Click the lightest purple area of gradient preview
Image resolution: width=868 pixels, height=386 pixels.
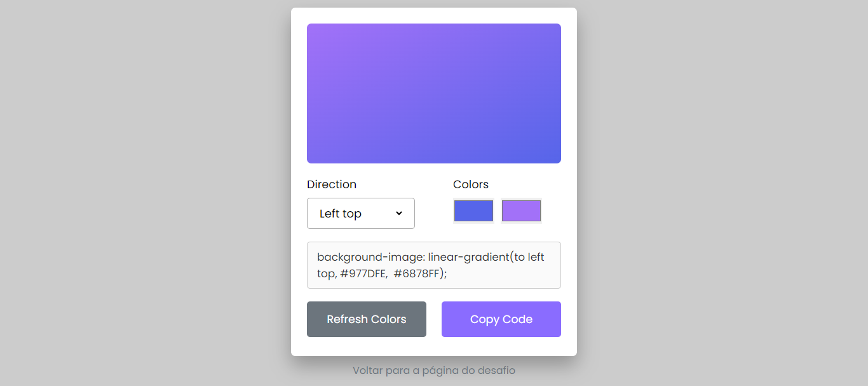[x=315, y=31]
